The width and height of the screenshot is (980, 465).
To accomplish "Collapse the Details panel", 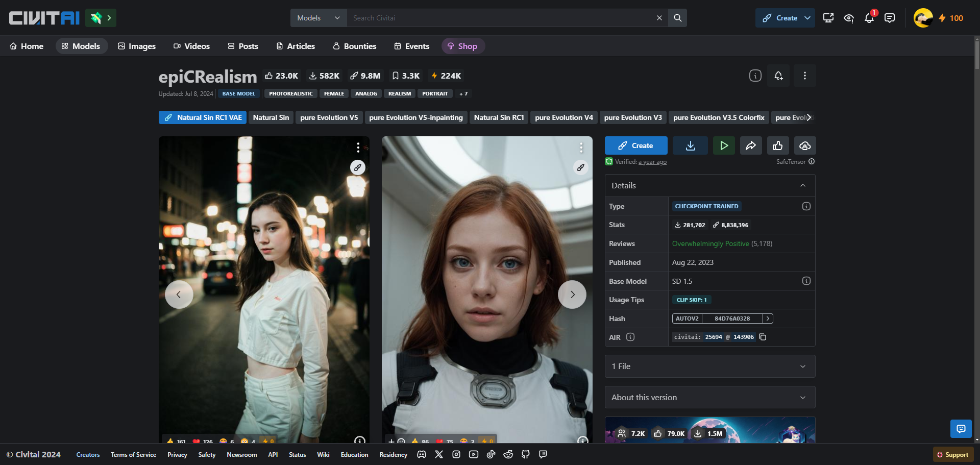I will click(x=802, y=186).
